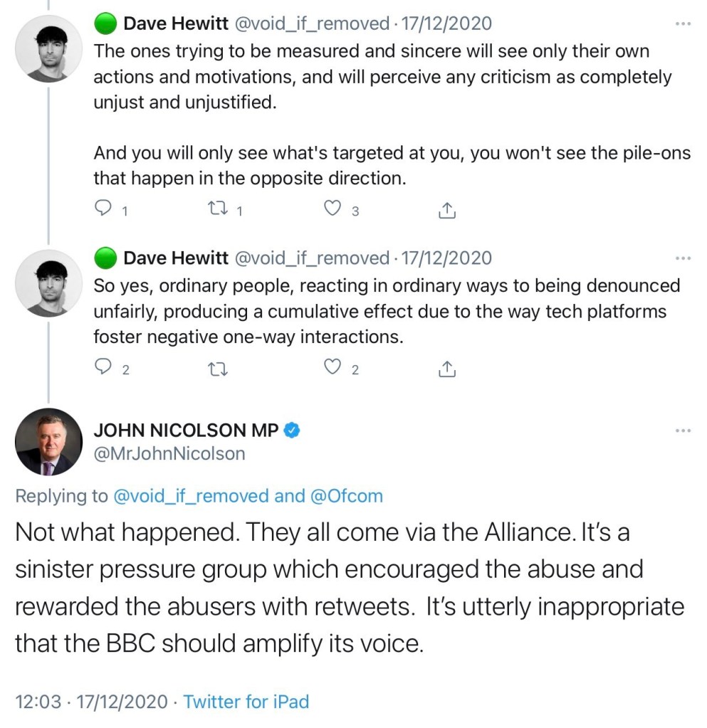Open John Nicolson MP profile picture
Viewport: 707px width, 728px height.
49,442
